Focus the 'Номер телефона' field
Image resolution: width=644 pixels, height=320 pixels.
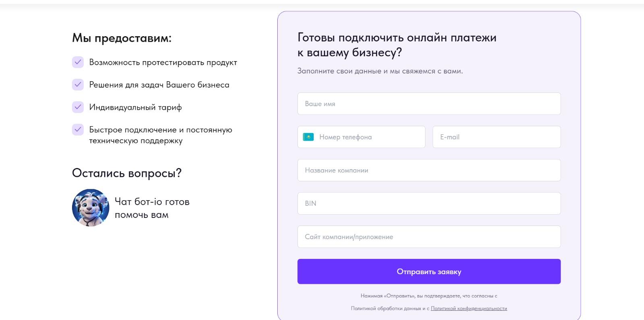[x=361, y=137]
